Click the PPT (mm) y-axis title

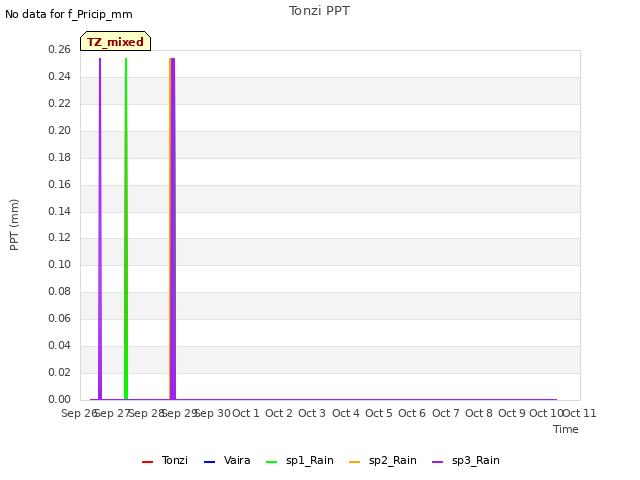[14, 225]
